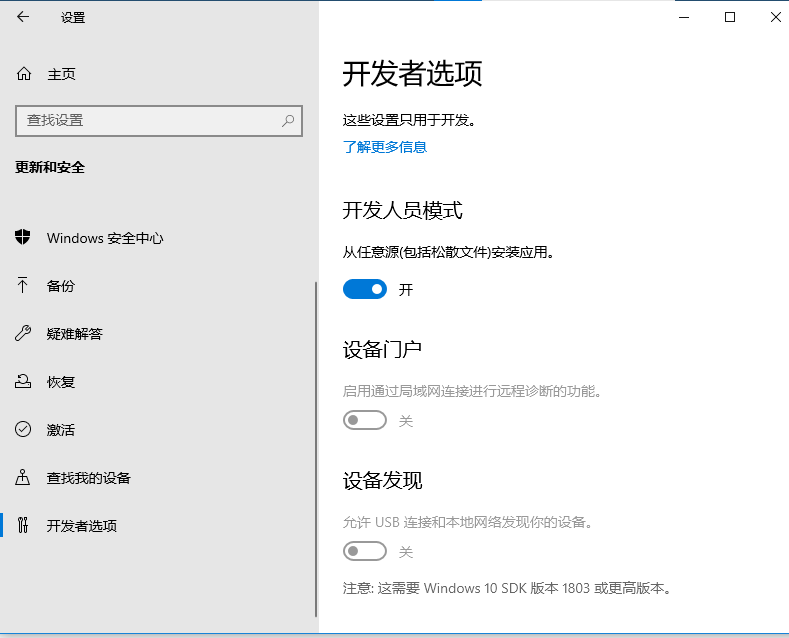
Task: Toggle the 设备门户 switch
Action: [x=365, y=420]
